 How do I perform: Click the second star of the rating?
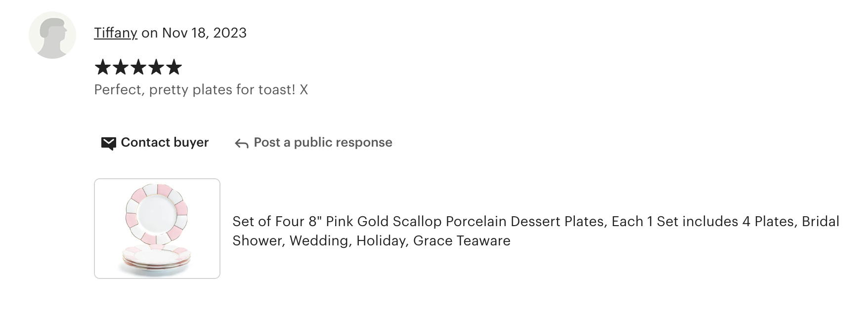(x=120, y=67)
